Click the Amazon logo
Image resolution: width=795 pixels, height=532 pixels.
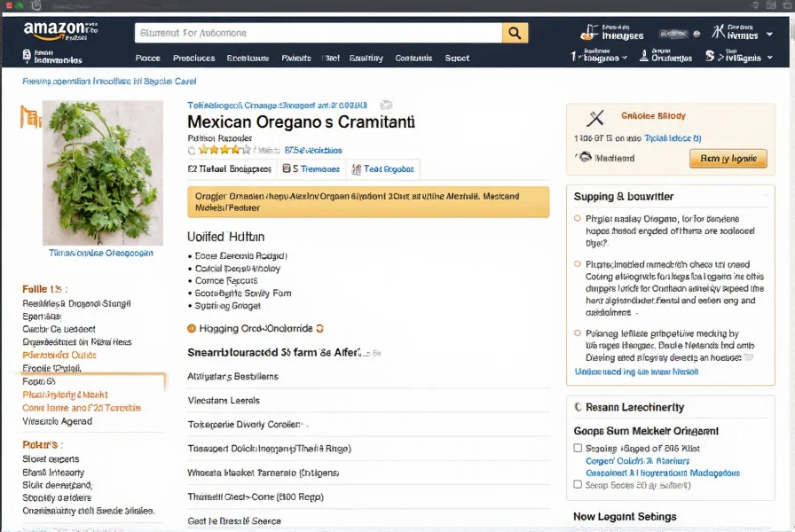coord(59,31)
